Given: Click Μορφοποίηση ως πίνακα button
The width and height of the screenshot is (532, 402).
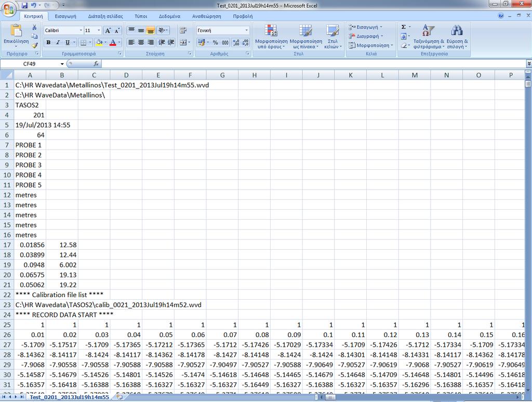Looking at the screenshot, I should coord(306,37).
